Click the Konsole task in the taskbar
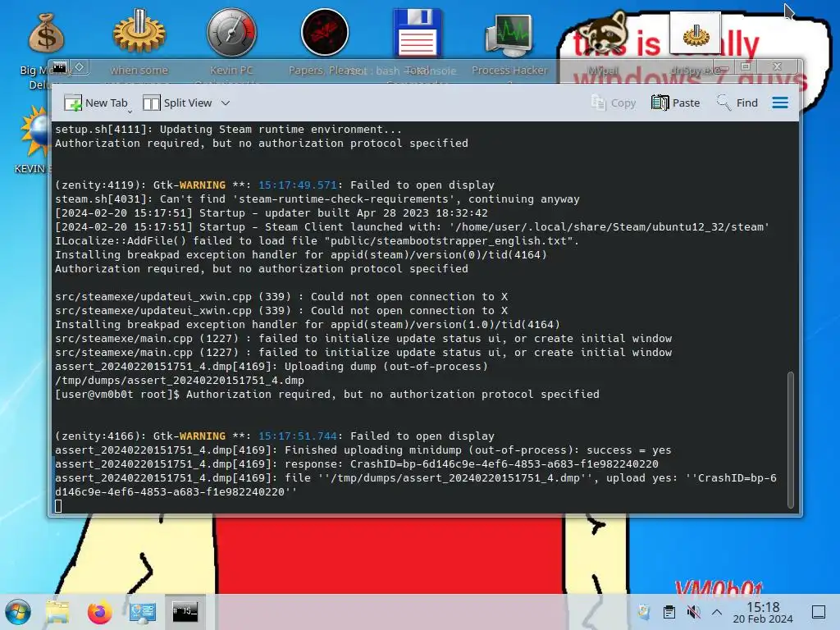This screenshot has width=840, height=630. 185,611
